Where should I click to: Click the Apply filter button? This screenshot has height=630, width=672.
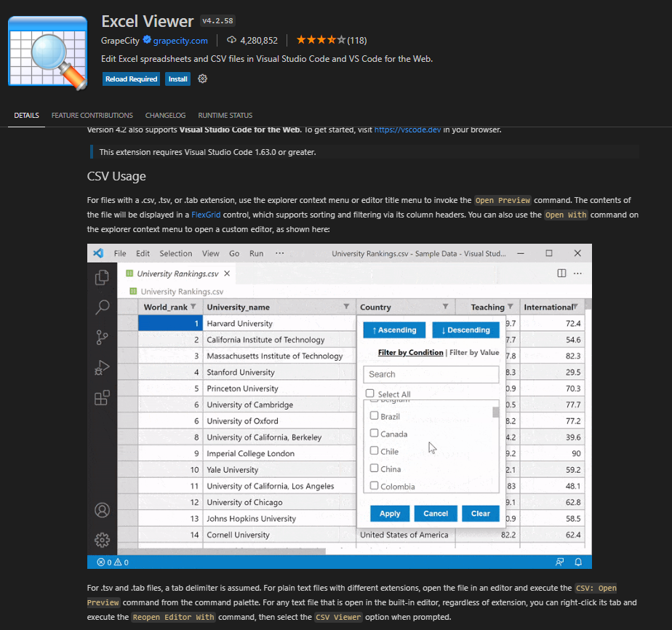[x=390, y=514]
